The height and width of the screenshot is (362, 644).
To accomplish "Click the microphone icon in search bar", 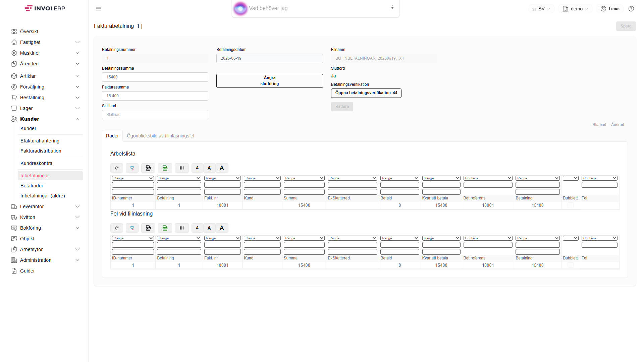I will 392,7.
